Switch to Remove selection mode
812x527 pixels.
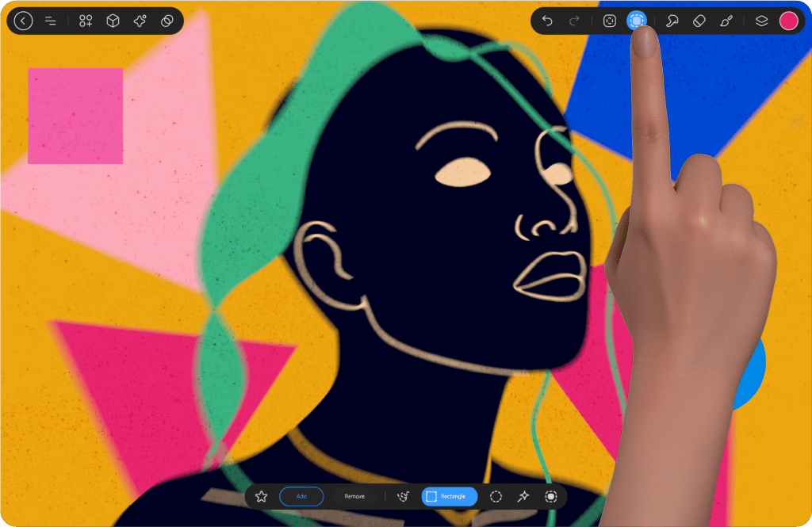point(354,496)
